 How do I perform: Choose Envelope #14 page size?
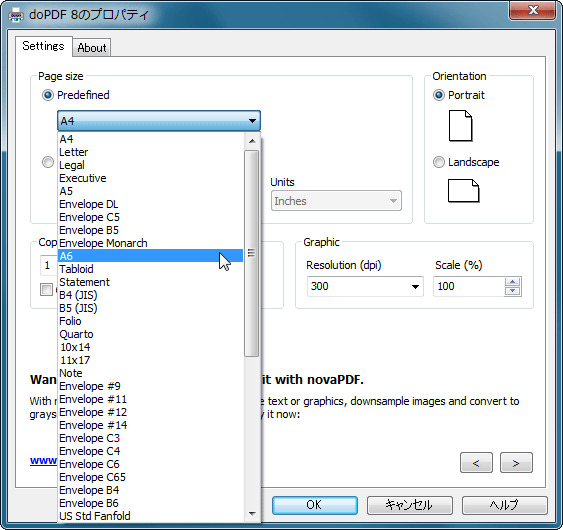tap(150, 425)
